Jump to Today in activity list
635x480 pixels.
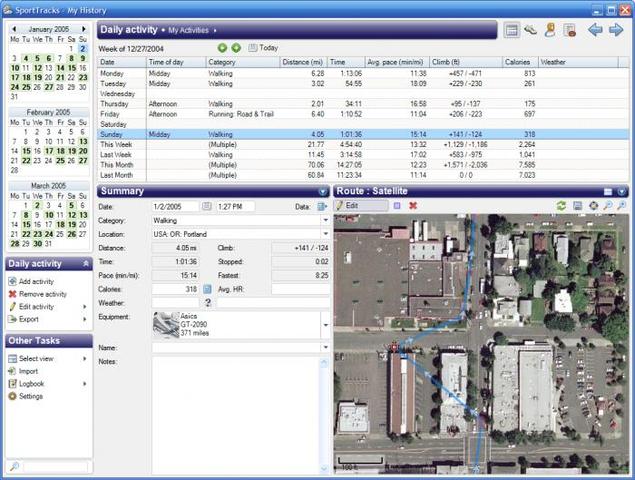tap(263, 48)
